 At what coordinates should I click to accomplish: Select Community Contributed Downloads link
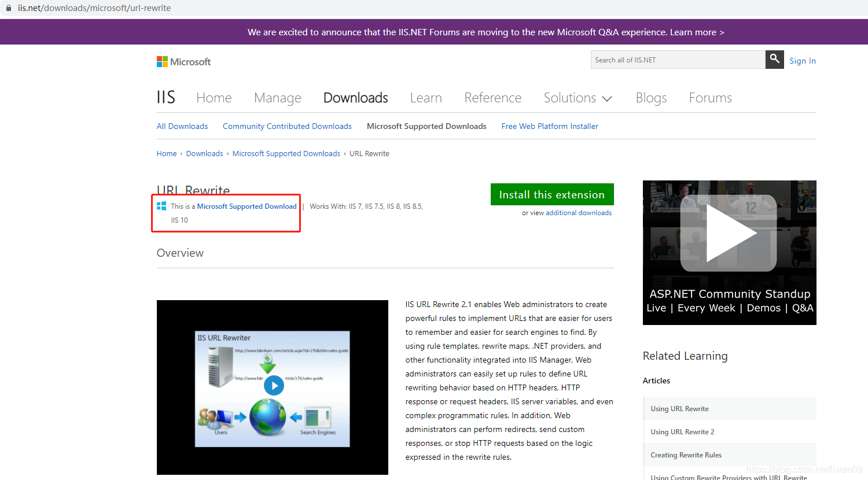point(287,126)
